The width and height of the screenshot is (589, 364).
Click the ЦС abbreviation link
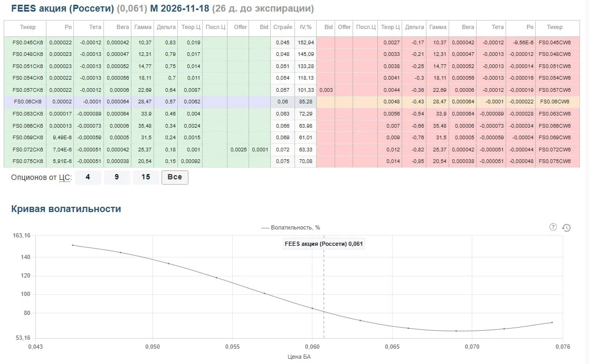[x=64, y=178]
